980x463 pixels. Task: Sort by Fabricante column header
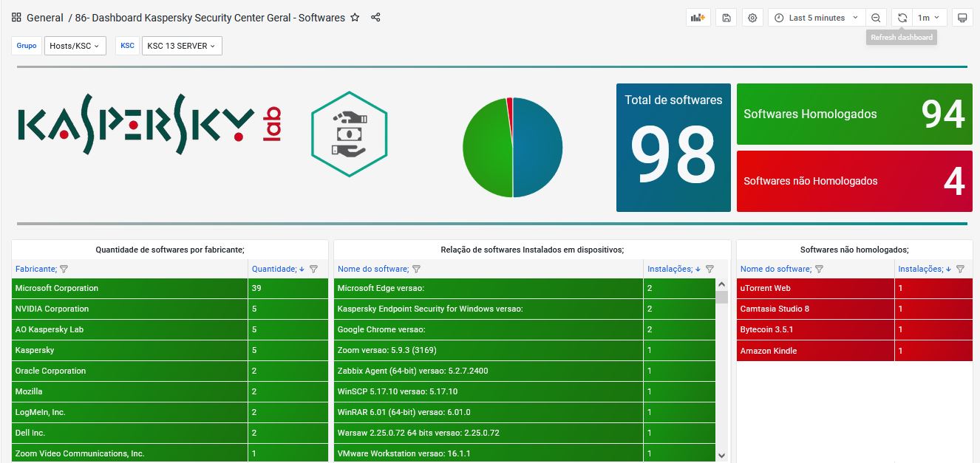(x=36, y=269)
